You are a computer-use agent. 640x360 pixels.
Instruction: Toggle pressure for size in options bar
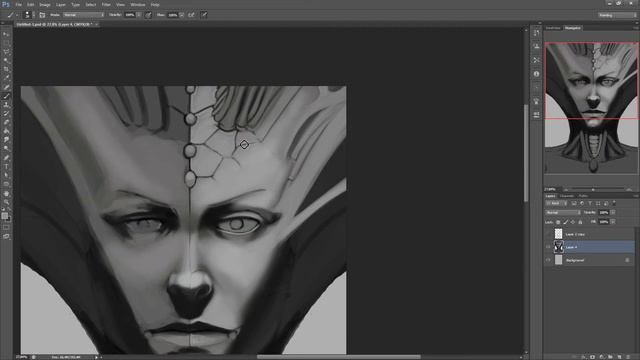tap(204, 15)
